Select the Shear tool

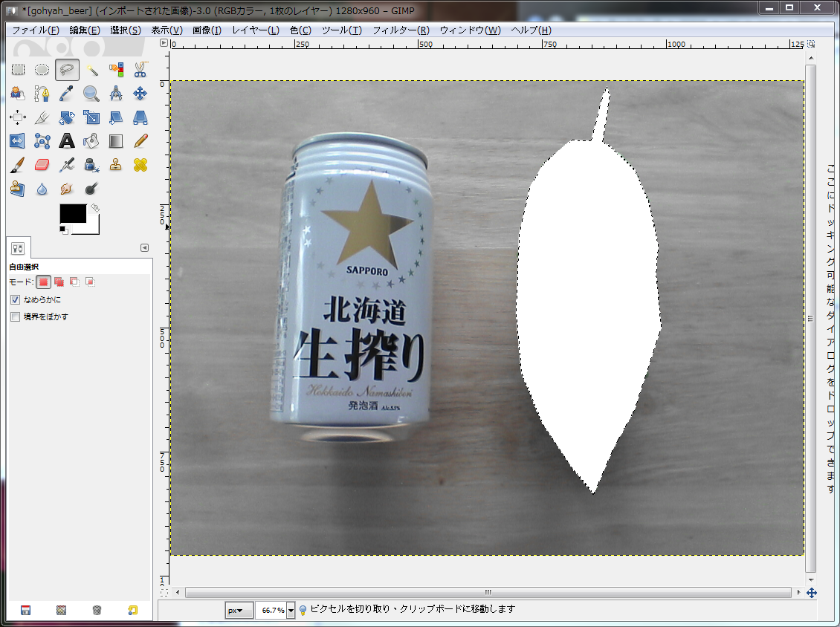116,117
